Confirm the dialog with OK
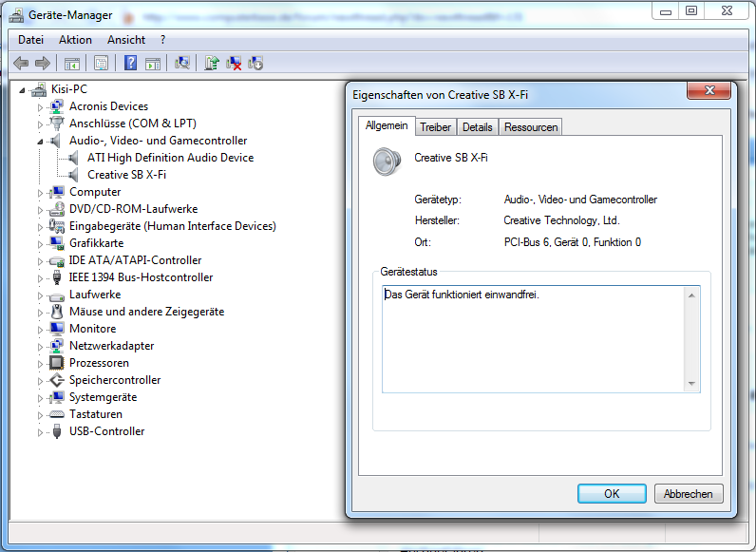The height and width of the screenshot is (552, 756). pyautogui.click(x=612, y=494)
